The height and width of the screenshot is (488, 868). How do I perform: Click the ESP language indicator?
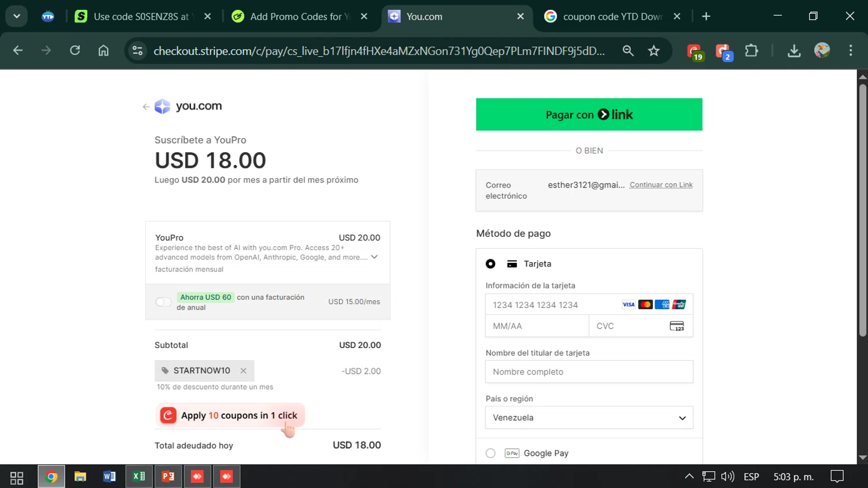click(751, 476)
